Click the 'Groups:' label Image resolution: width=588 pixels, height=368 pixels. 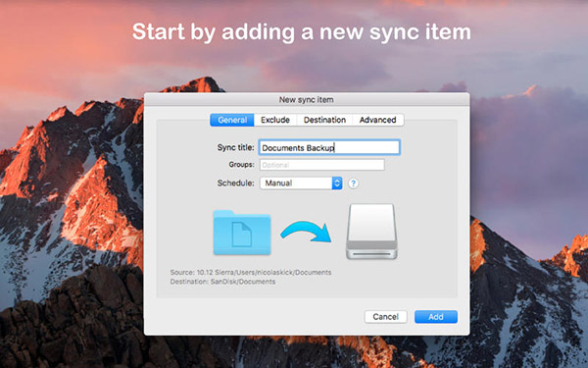tap(241, 165)
